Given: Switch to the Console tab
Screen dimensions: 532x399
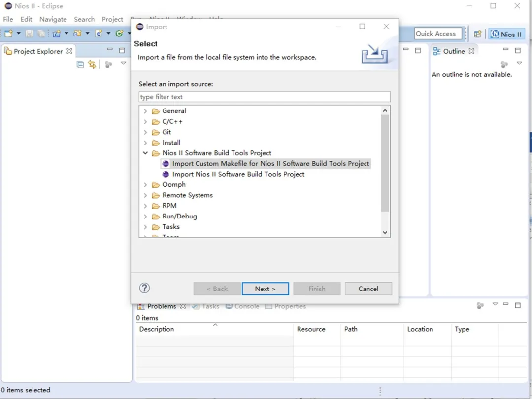Looking at the screenshot, I should pos(242,306).
